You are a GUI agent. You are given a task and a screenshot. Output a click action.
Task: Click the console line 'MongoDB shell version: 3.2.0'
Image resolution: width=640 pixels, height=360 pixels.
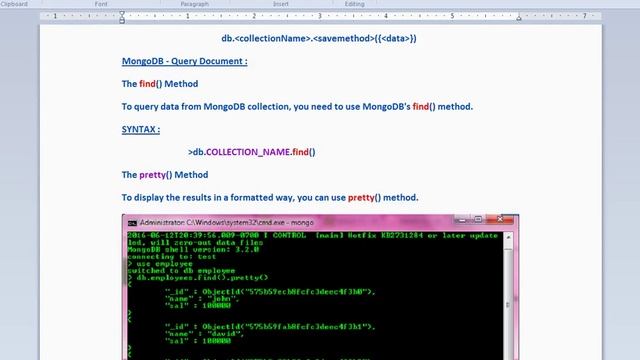(x=193, y=249)
